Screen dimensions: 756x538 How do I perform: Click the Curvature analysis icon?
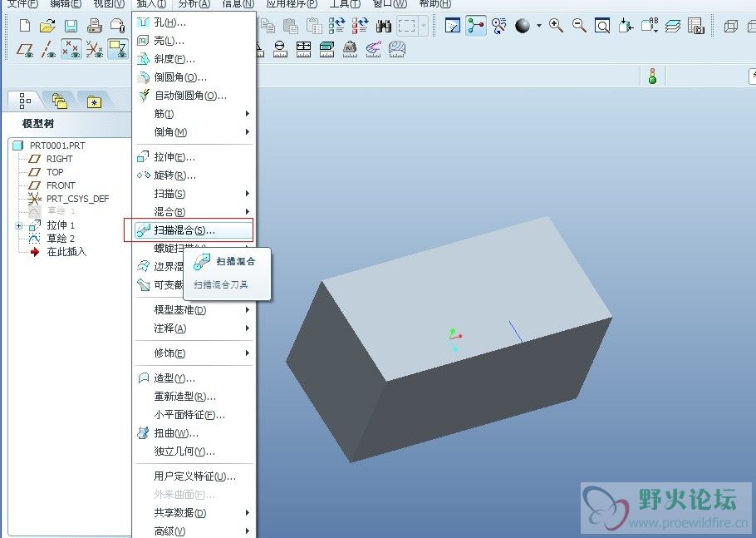(x=374, y=49)
